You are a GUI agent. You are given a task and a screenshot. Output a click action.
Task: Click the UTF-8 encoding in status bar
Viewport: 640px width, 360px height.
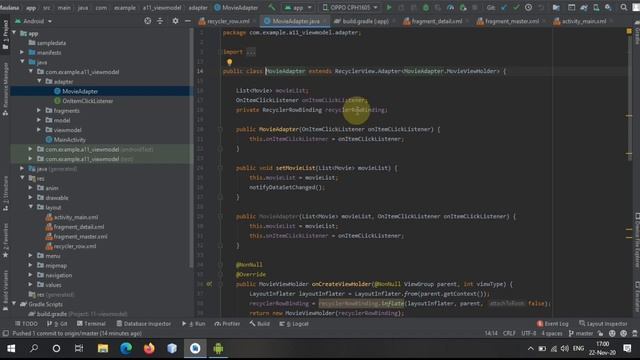point(529,333)
